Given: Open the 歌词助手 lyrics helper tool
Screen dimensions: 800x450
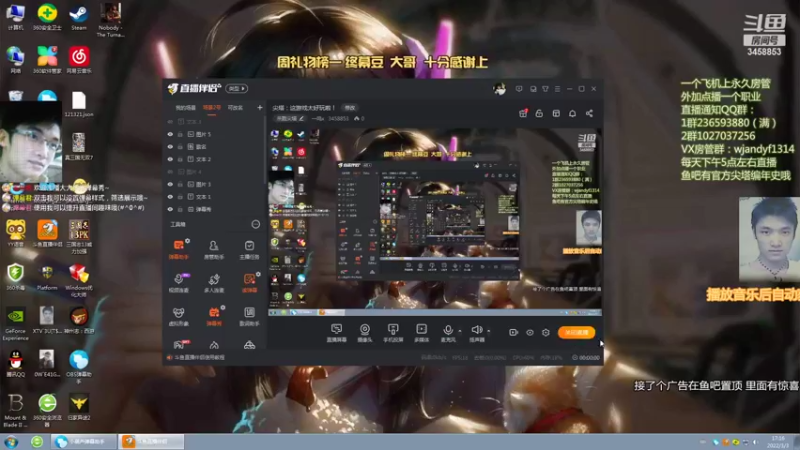Looking at the screenshot, I should click(249, 316).
